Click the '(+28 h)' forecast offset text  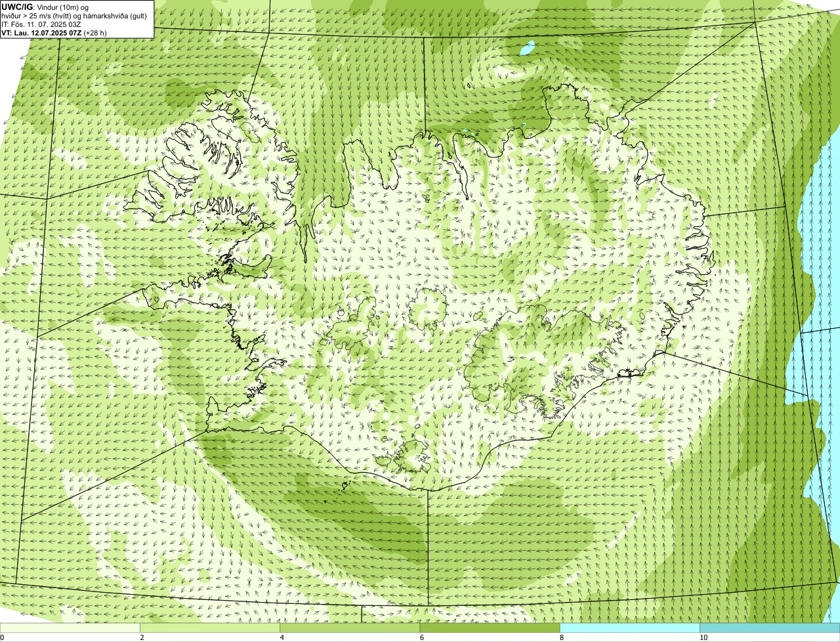(x=95, y=33)
